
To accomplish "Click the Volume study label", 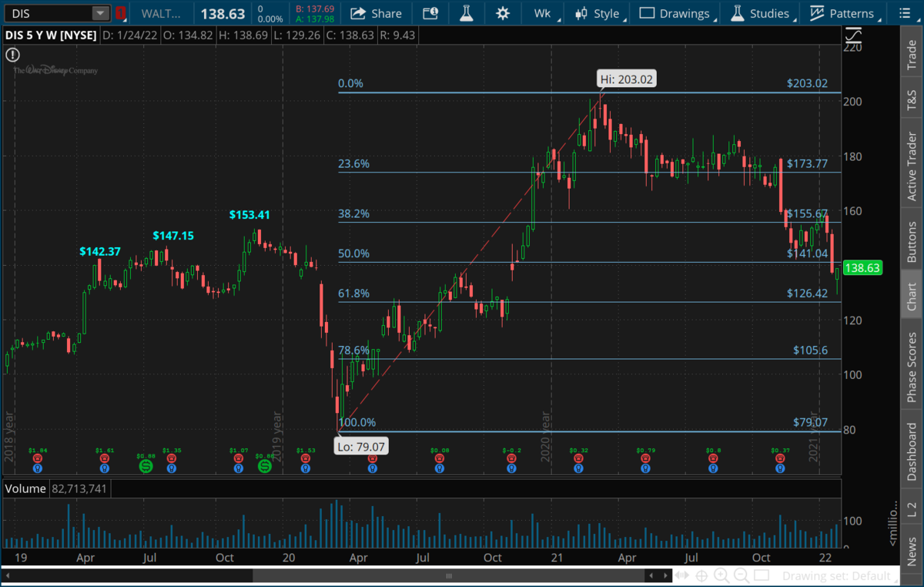I will [25, 488].
